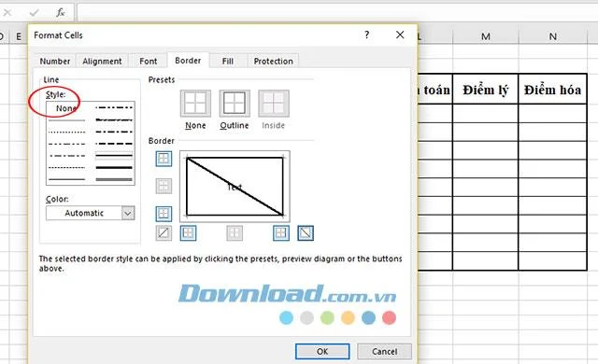The image size is (598, 364).
Task: Select the Border tab
Action: tap(188, 61)
